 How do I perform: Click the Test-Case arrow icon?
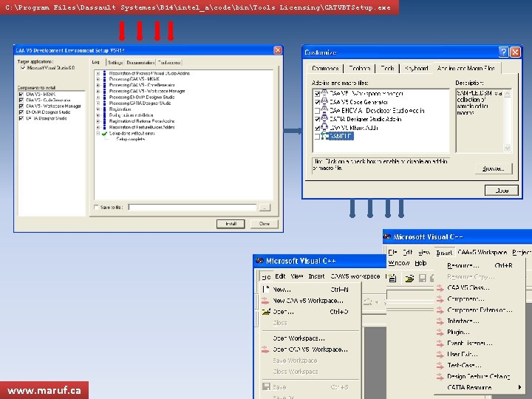[x=440, y=366]
